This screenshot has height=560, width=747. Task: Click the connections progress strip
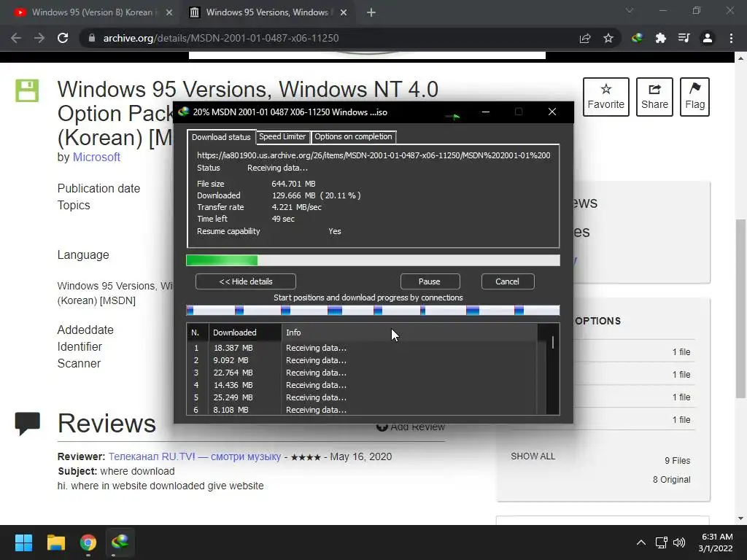click(373, 311)
